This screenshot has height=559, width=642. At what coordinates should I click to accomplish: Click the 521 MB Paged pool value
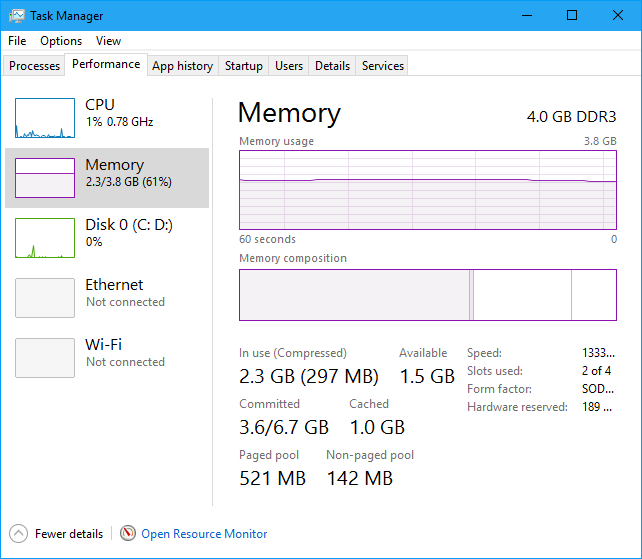point(273,478)
